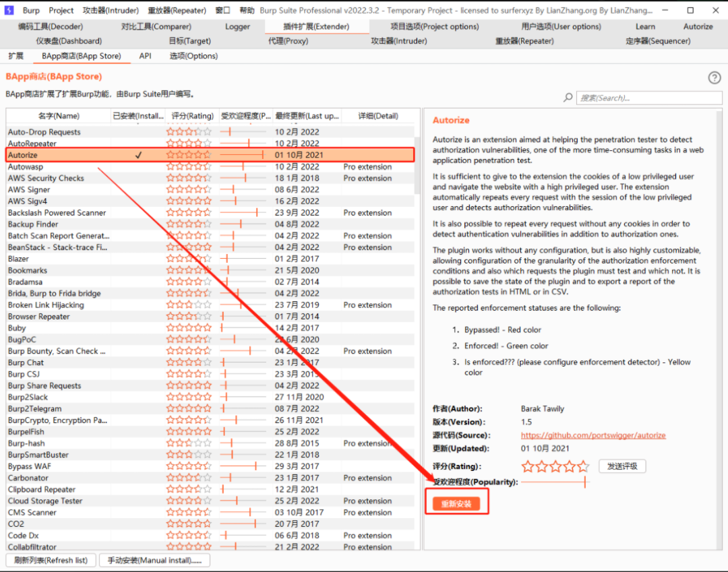Select the 插件扩展(Extender) tab
728x572 pixels.
pyautogui.click(x=316, y=26)
